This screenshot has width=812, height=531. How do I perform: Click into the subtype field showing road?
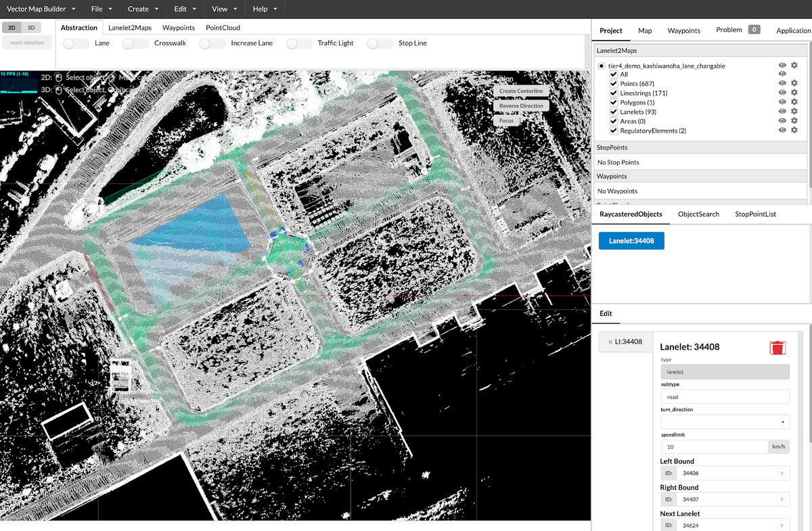tap(725, 397)
